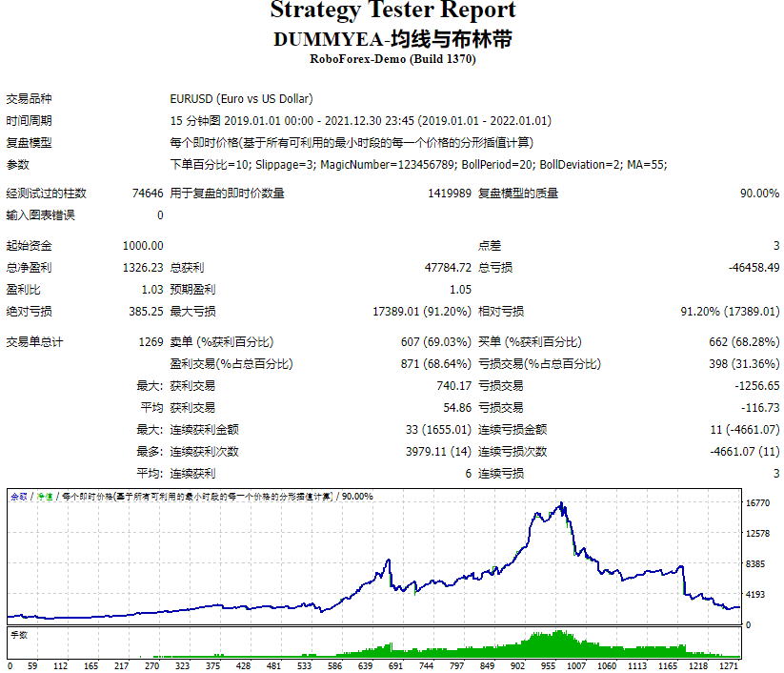Select the 每个即时价格 model description line

[x=352, y=143]
